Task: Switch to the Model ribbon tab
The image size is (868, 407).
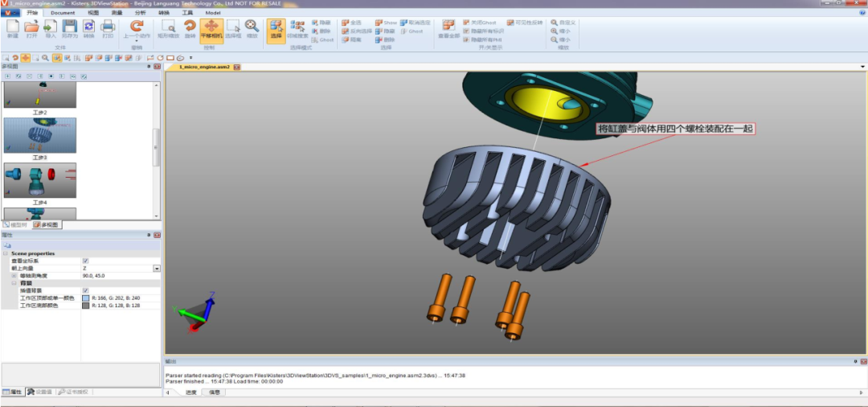Action: pos(212,12)
